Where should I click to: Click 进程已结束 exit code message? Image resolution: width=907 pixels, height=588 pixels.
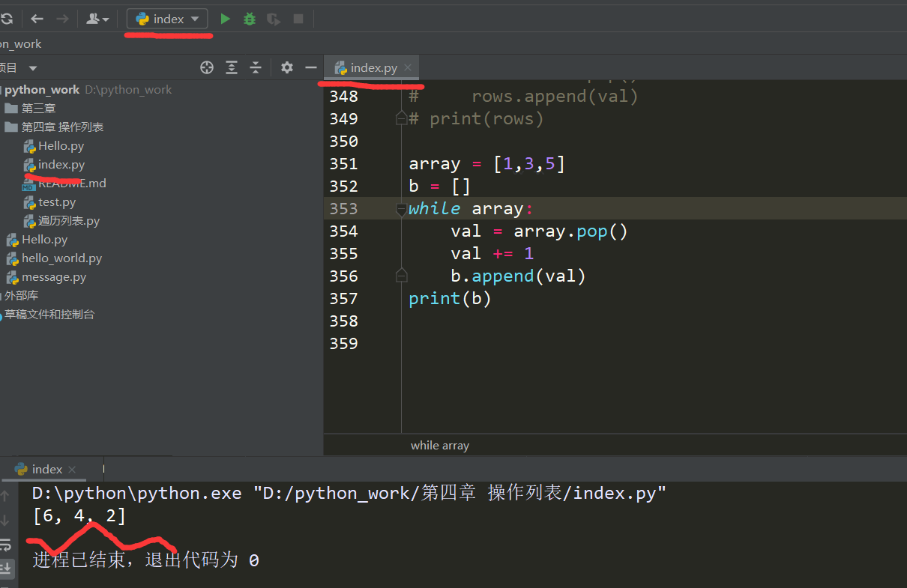(x=145, y=560)
